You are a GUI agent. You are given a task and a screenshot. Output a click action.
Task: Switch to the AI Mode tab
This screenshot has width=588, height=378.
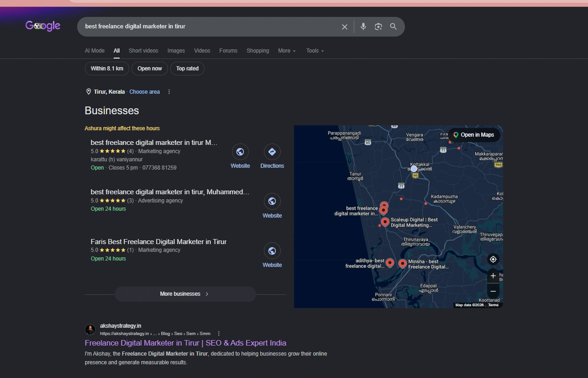pos(94,51)
